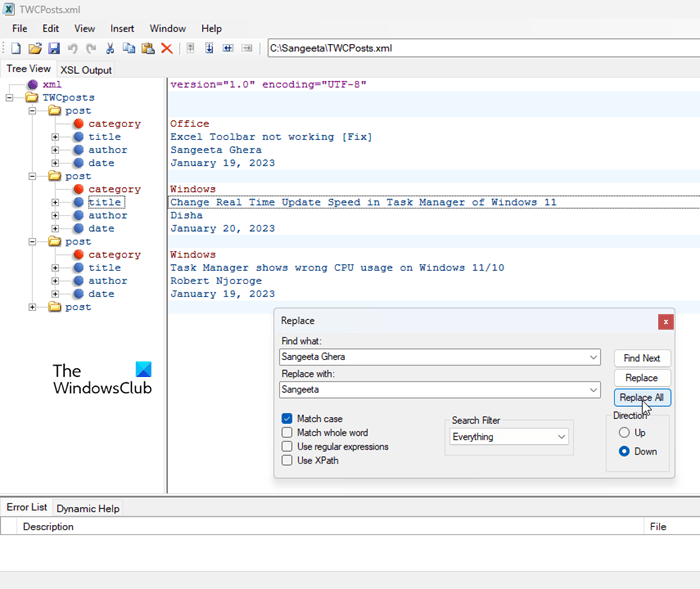Redo the last action
The image size is (700, 589).
click(x=91, y=48)
